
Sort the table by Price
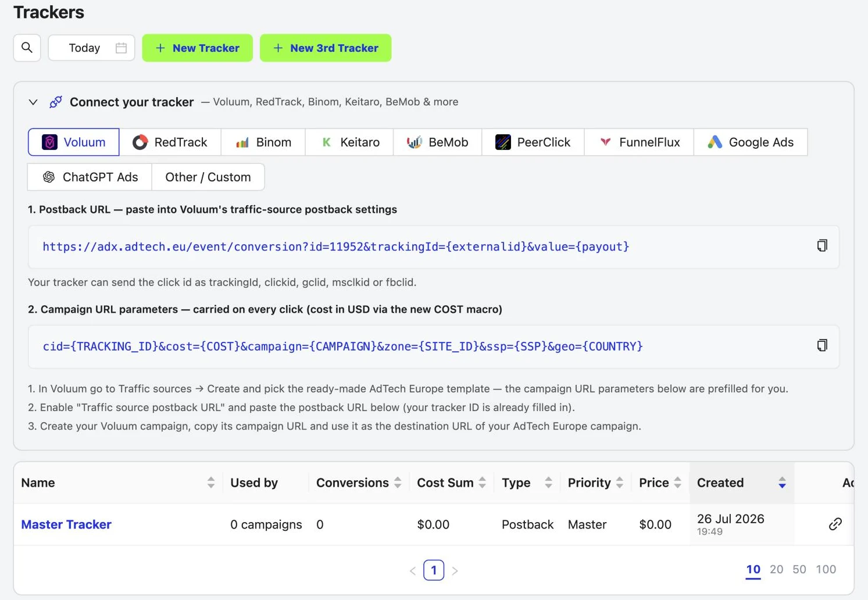click(x=678, y=483)
